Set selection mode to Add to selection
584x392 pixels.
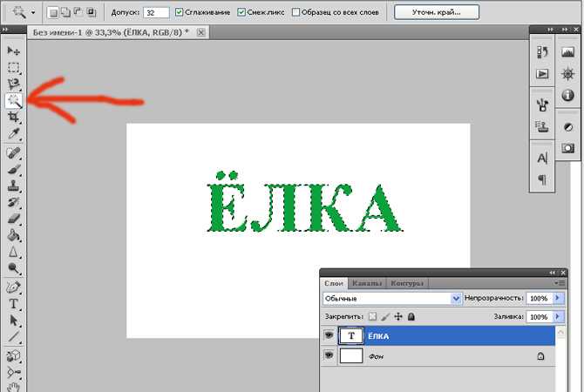(x=65, y=13)
